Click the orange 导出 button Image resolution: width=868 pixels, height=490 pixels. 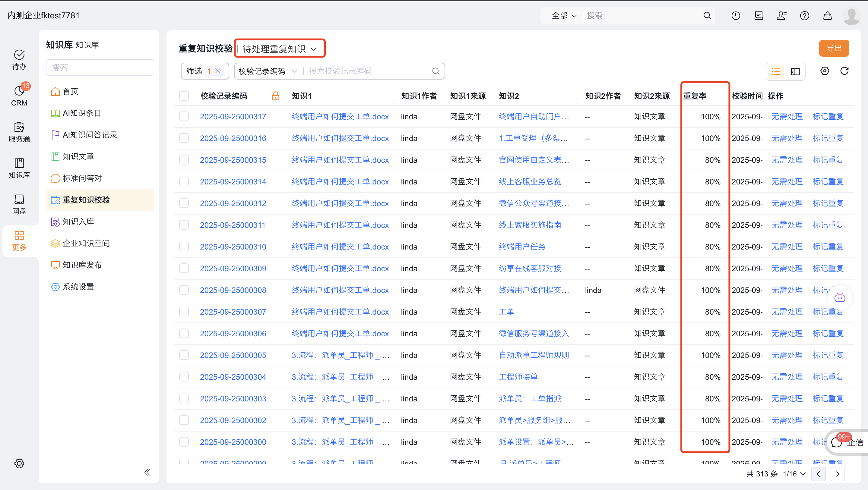tap(834, 48)
